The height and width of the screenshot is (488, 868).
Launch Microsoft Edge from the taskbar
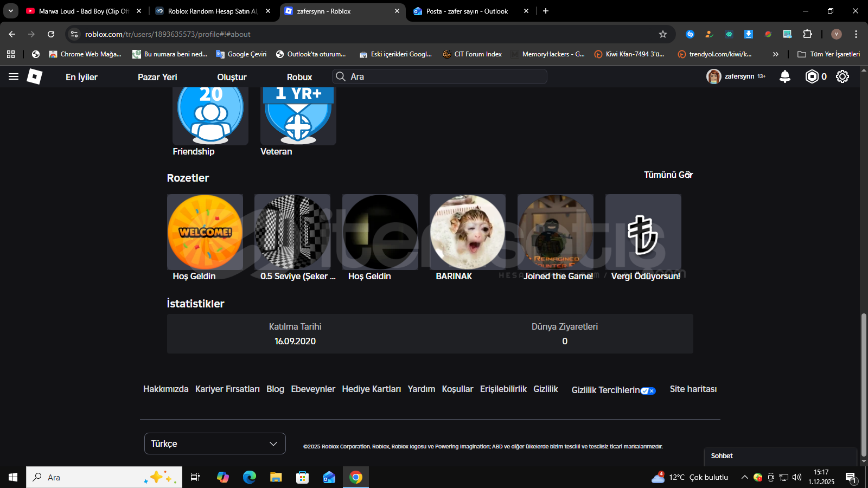pyautogui.click(x=250, y=477)
